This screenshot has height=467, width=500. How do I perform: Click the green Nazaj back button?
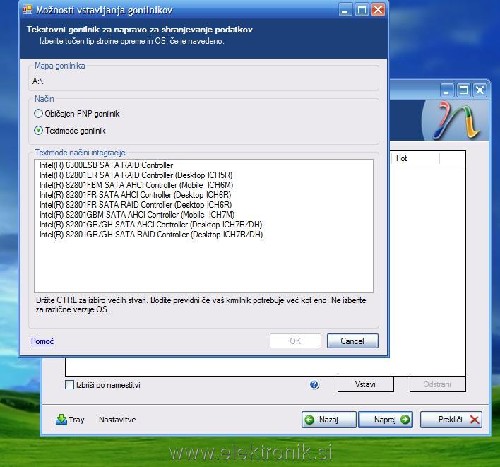click(x=329, y=419)
